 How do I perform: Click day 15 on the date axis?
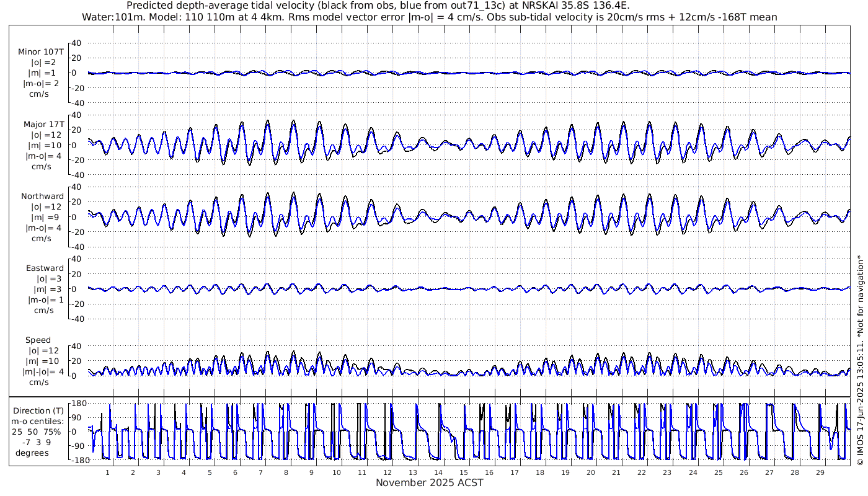click(464, 472)
